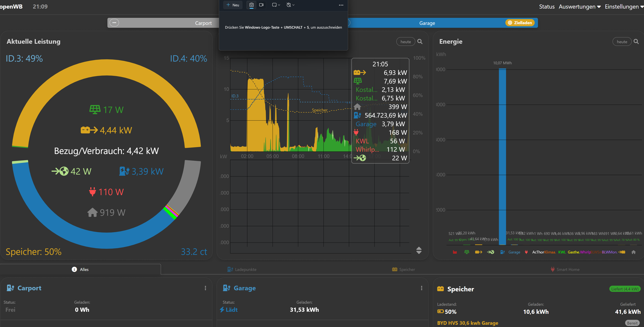Switch to the Ladepunkte tab

pyautogui.click(x=242, y=269)
